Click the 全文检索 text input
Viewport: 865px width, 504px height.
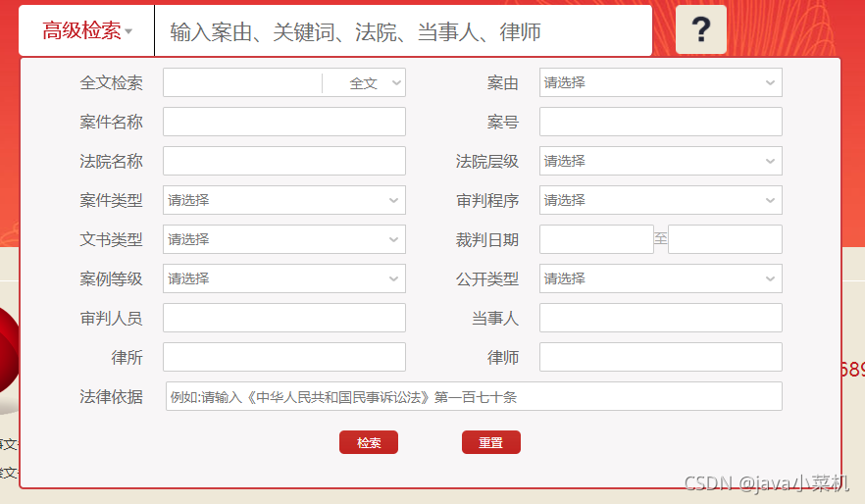pyautogui.click(x=243, y=82)
